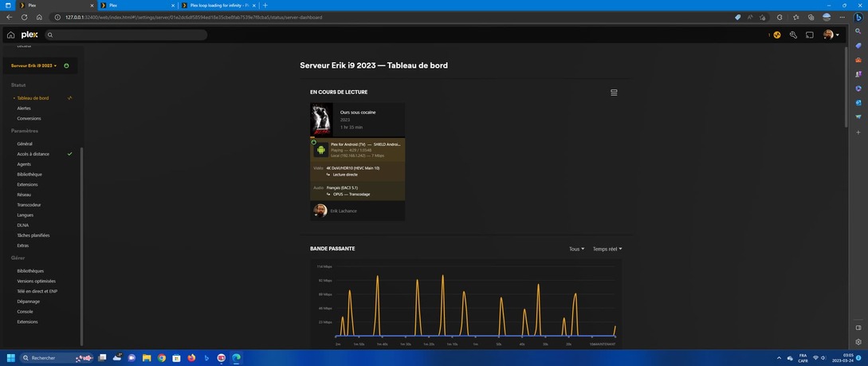Screen dimensions: 868x366
Task: Reload the page in the browser
Action: (24, 18)
